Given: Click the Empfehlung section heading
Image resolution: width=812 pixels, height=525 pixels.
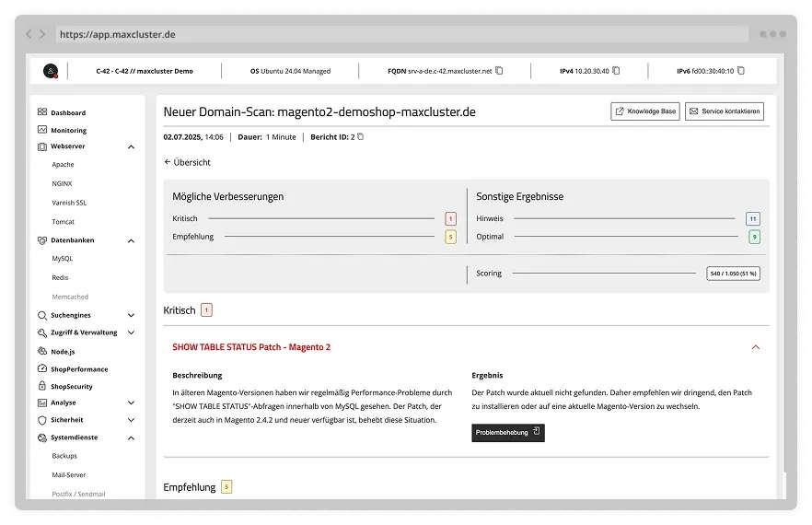Looking at the screenshot, I should pos(190,487).
